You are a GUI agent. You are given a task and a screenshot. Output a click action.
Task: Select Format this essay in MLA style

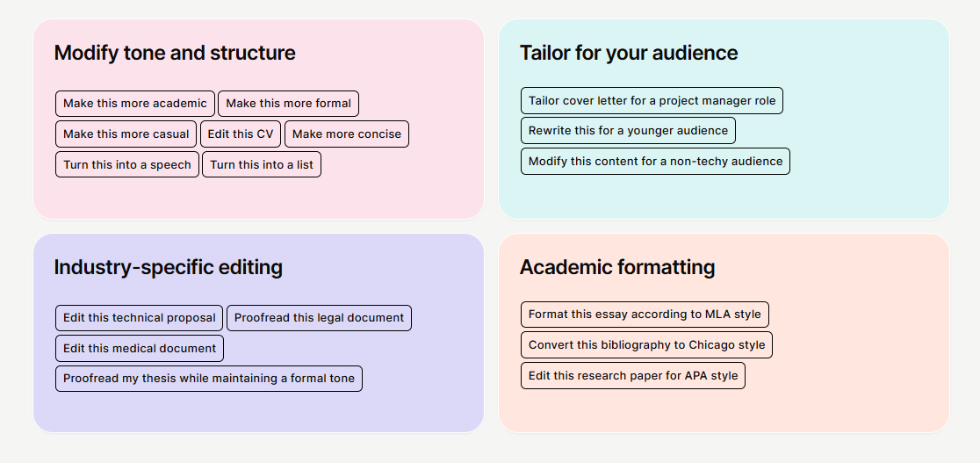point(645,315)
